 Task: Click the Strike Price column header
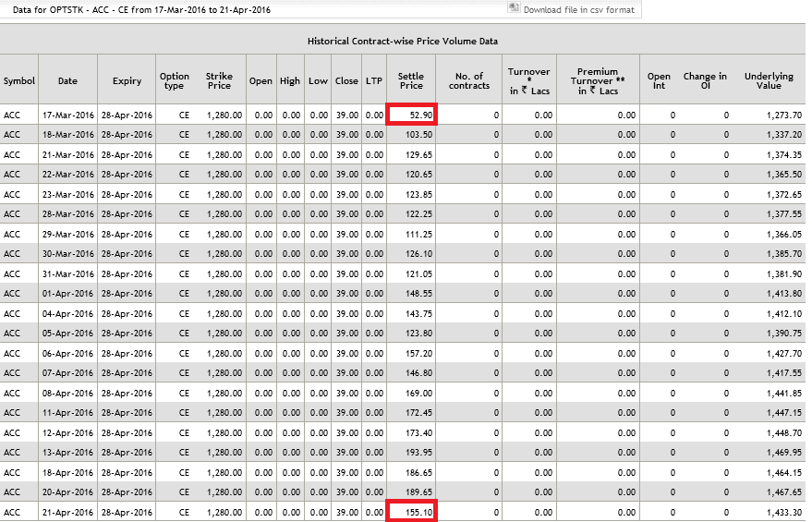tap(219, 80)
